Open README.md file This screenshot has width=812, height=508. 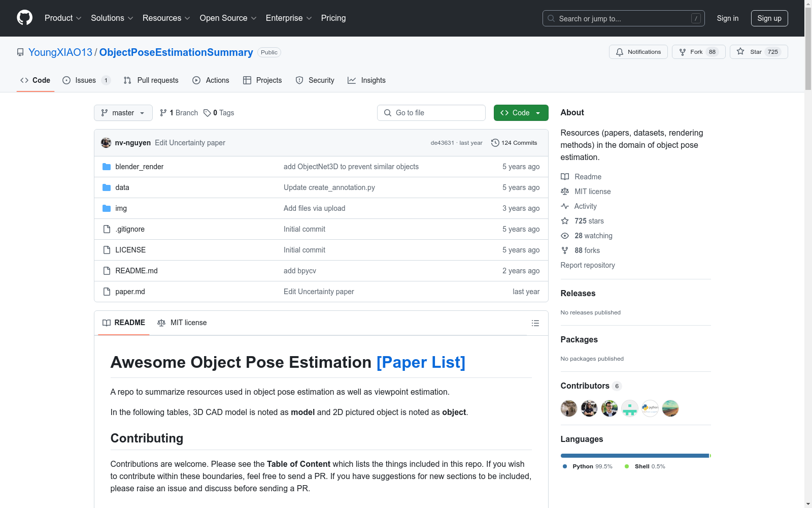[137, 271]
